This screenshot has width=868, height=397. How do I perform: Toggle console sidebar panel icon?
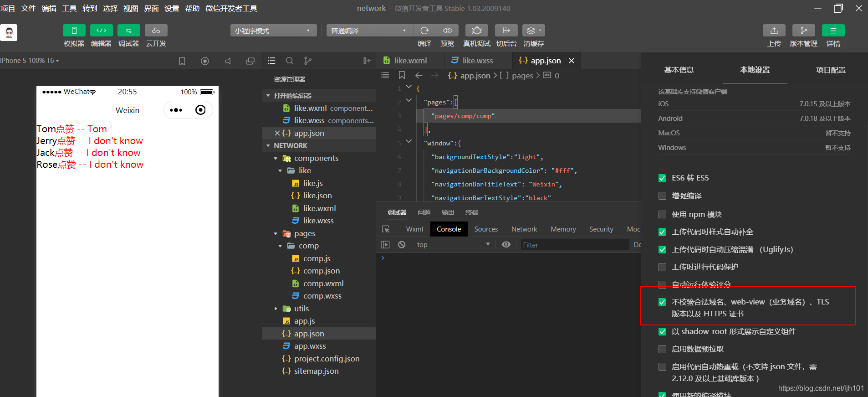pyautogui.click(x=385, y=245)
